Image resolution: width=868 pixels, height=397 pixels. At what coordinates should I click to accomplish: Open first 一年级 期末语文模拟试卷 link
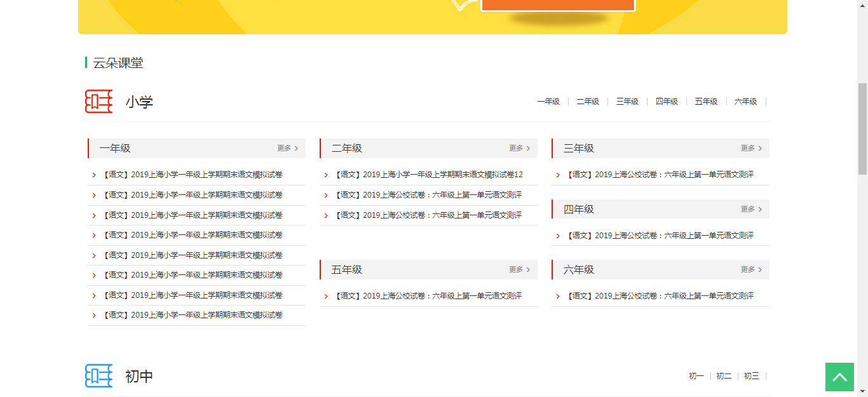pos(193,175)
